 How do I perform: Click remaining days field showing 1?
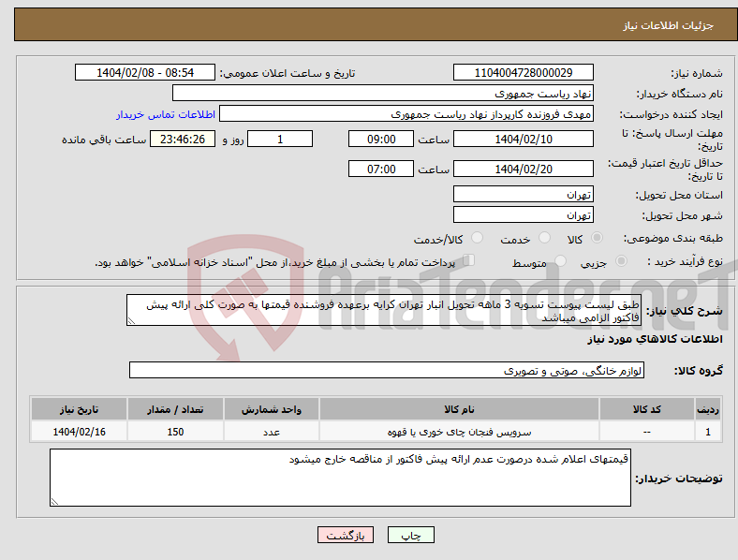point(280,140)
